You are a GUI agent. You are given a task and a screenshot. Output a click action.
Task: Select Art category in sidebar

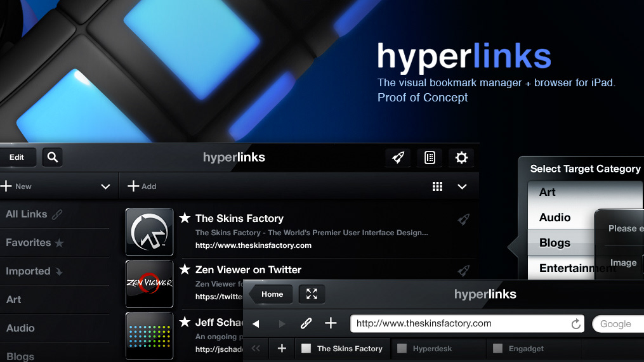coord(55,300)
